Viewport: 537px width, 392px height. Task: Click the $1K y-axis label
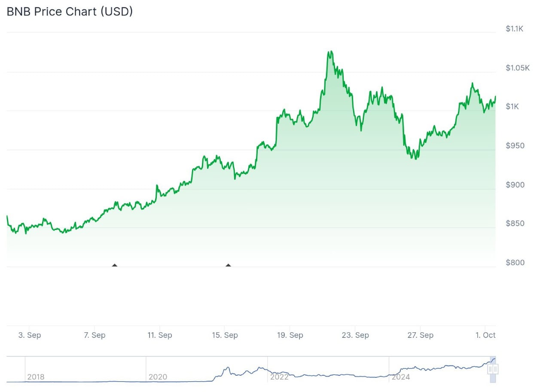pos(512,107)
